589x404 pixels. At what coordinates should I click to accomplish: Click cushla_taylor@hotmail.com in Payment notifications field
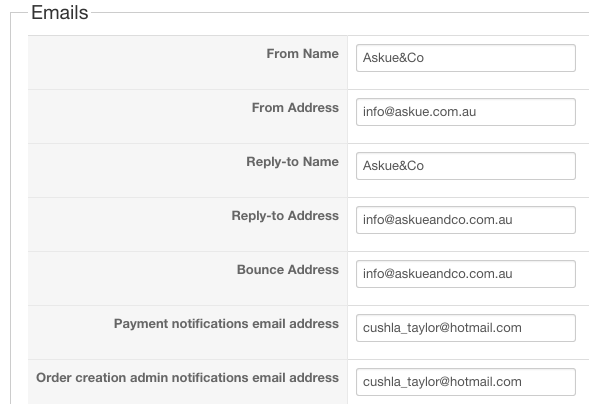coord(442,328)
